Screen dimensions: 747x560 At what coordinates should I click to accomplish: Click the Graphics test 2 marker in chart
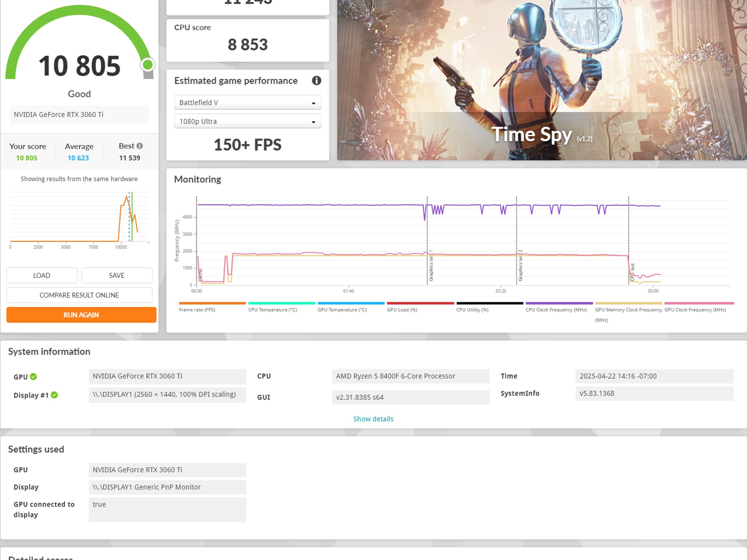pyautogui.click(x=520, y=266)
